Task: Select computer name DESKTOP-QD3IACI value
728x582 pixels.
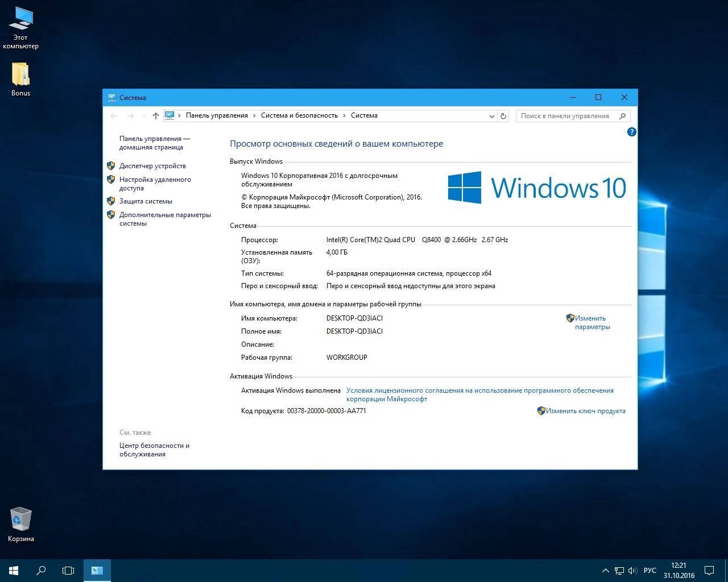Action: click(x=354, y=318)
